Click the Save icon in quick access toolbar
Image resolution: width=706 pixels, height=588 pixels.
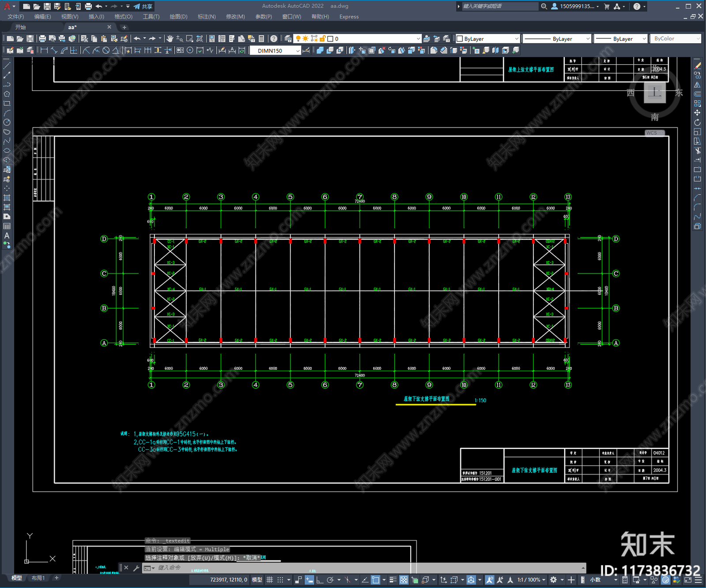tap(47, 6)
